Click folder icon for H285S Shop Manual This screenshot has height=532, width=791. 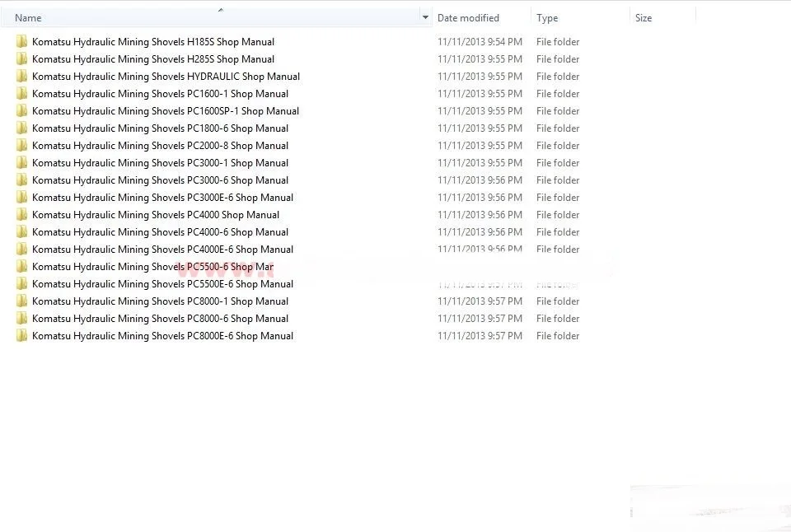pos(21,59)
